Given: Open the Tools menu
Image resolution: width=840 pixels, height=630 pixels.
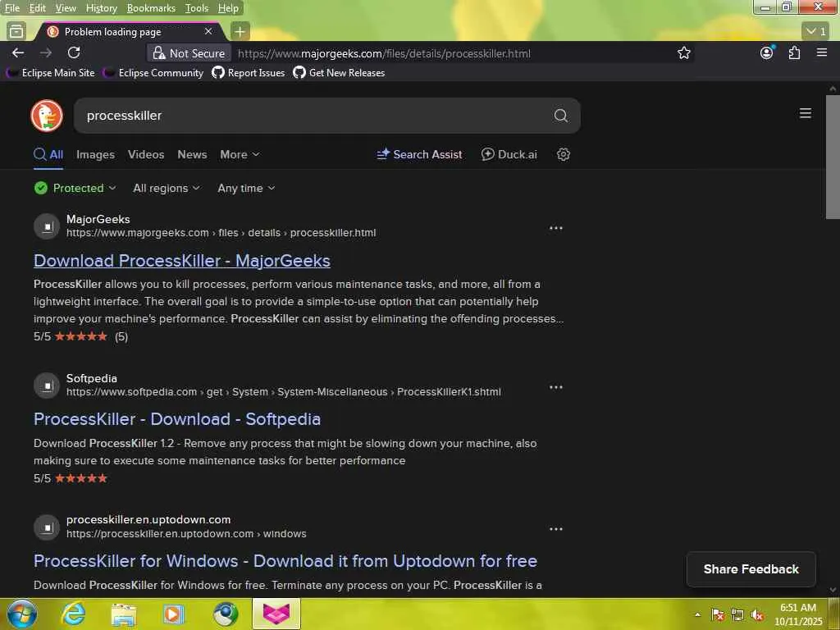Looking at the screenshot, I should click(x=197, y=8).
